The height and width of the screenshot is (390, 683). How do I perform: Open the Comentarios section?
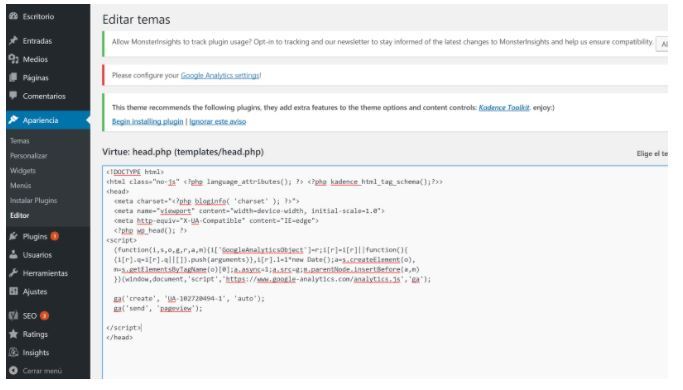point(44,96)
